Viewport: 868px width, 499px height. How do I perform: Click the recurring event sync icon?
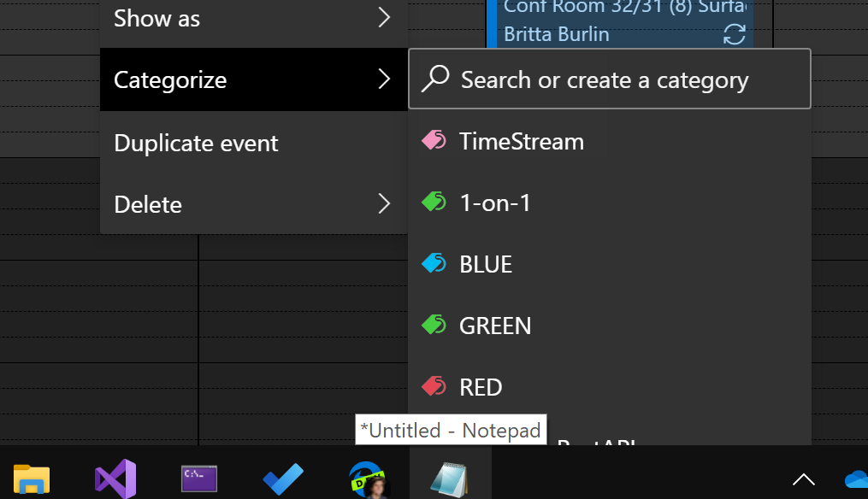point(735,34)
